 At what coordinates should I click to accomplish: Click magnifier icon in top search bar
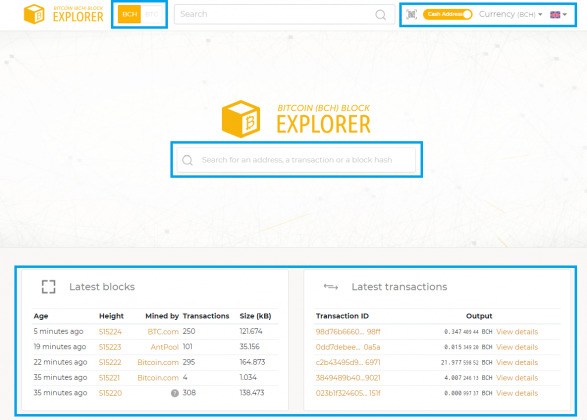coord(380,15)
